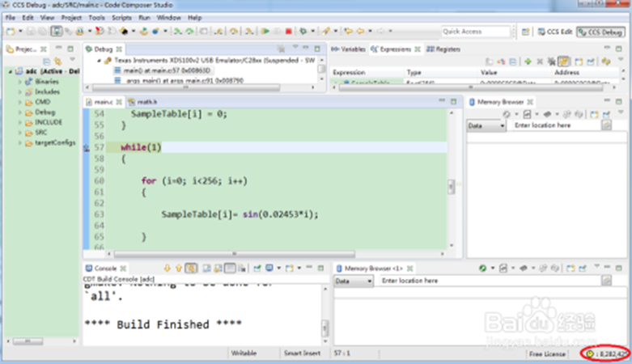Select the math.h editor tab
The image size is (632, 364).
point(146,102)
